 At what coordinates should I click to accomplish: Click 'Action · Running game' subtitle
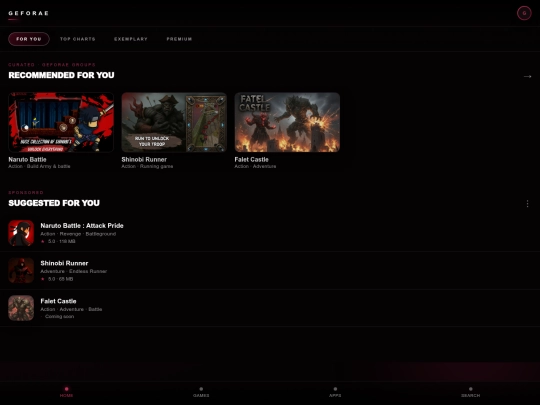point(147,166)
